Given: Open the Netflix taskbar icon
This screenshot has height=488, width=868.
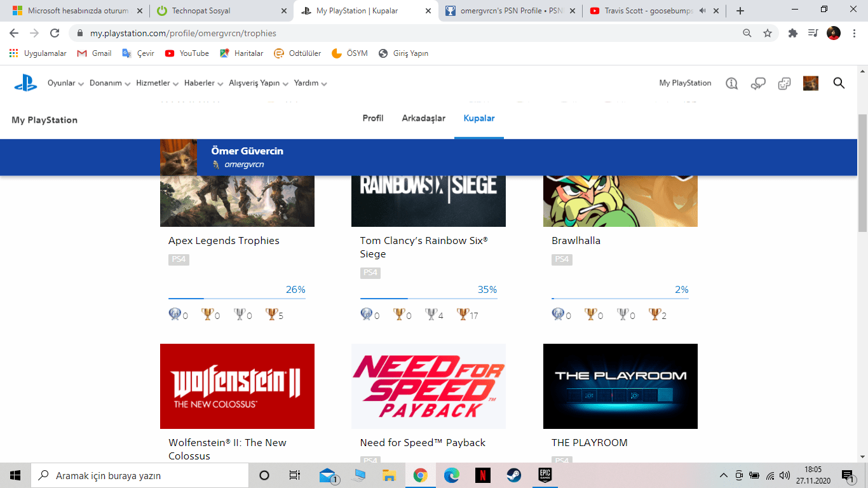Looking at the screenshot, I should 483,475.
